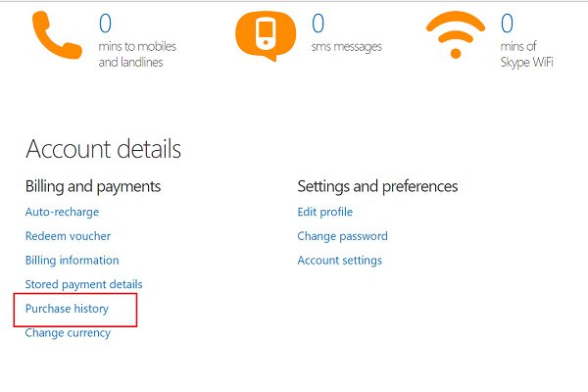Viewport: 588px width, 392px height.
Task: Select the zero count for Skype WiFi minutes
Action: [507, 24]
